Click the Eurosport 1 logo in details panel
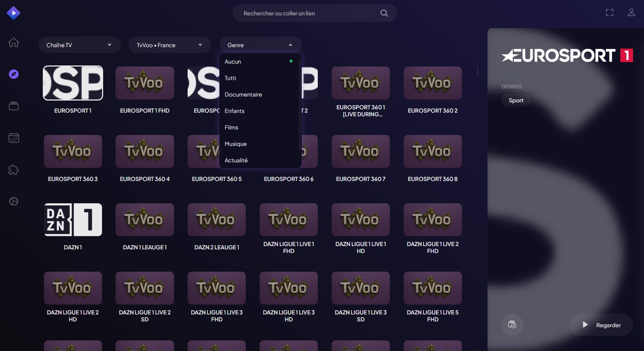 567,56
